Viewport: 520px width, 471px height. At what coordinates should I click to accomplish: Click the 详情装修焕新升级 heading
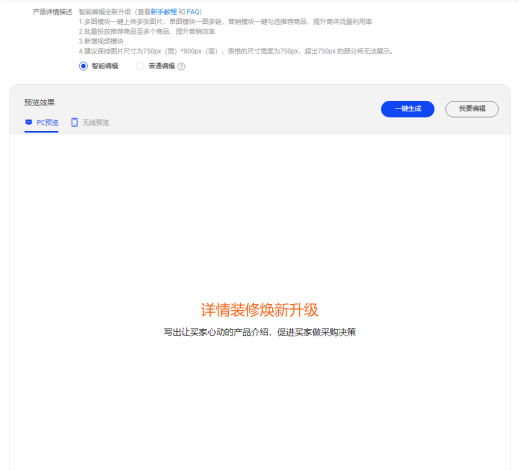point(260,310)
